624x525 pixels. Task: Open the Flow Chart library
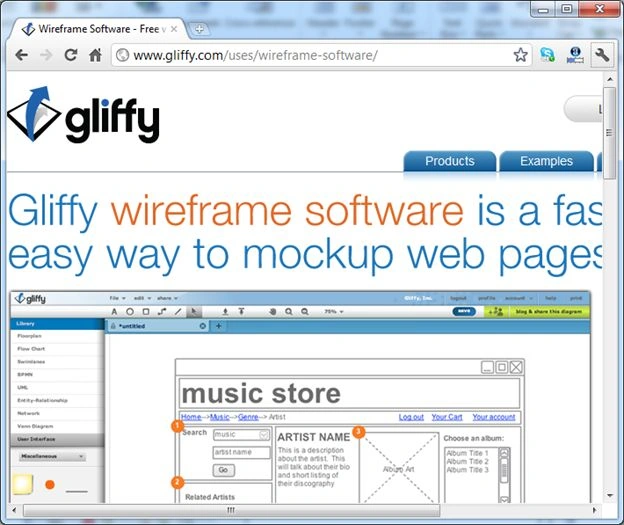click(x=57, y=349)
